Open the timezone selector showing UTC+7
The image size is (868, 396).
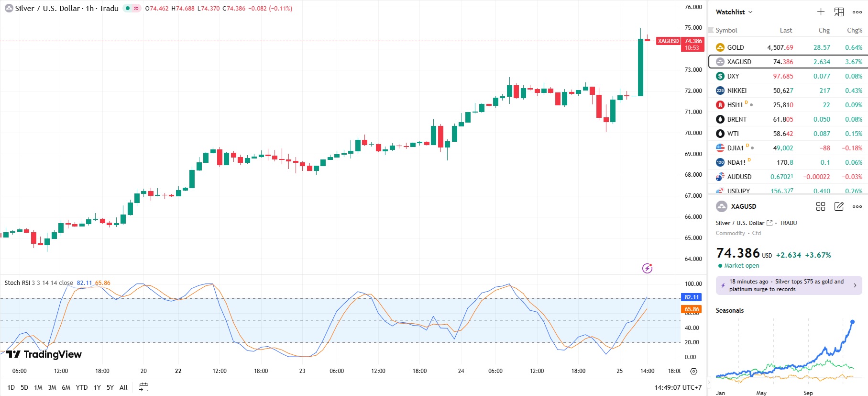[678, 387]
